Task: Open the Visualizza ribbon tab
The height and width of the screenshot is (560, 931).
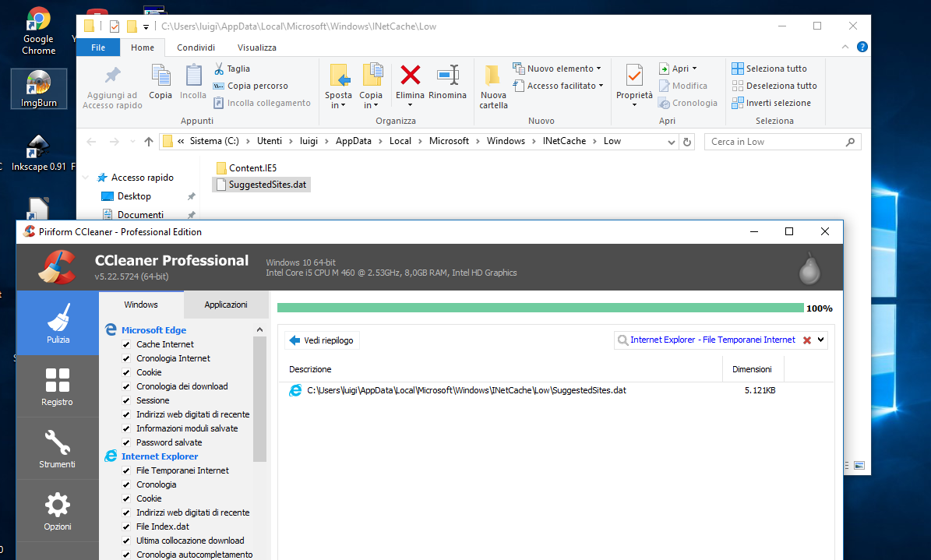Action: tap(256, 48)
